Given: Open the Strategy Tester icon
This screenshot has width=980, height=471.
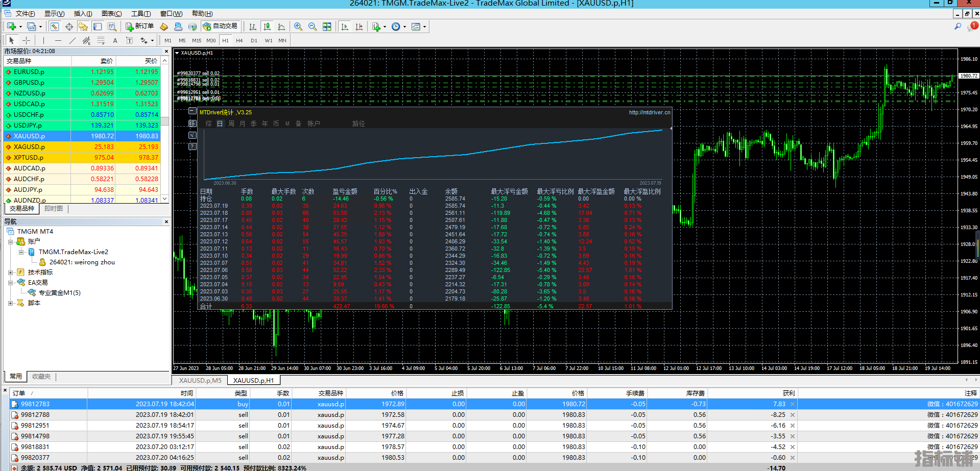Looking at the screenshot, I should tap(112, 27).
